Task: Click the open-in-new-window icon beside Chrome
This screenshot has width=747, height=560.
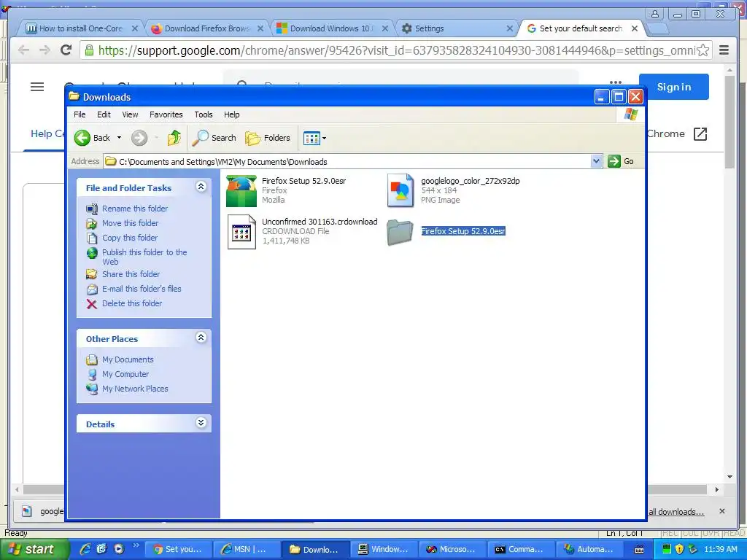Action: pyautogui.click(x=700, y=134)
